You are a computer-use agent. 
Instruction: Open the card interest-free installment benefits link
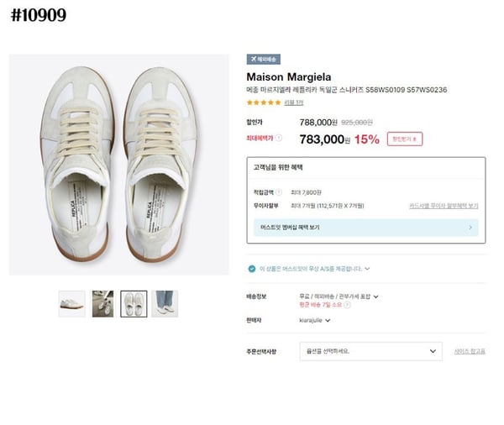tap(444, 205)
